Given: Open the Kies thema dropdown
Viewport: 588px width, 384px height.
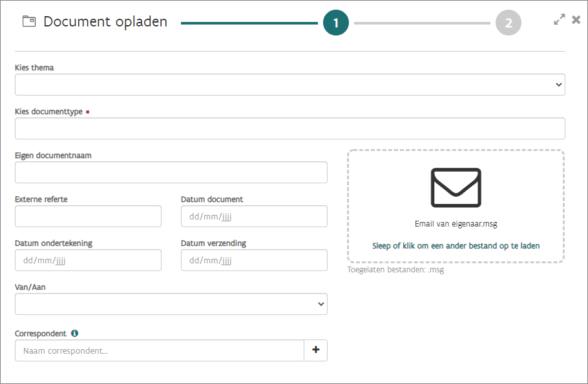Looking at the screenshot, I should click(289, 85).
